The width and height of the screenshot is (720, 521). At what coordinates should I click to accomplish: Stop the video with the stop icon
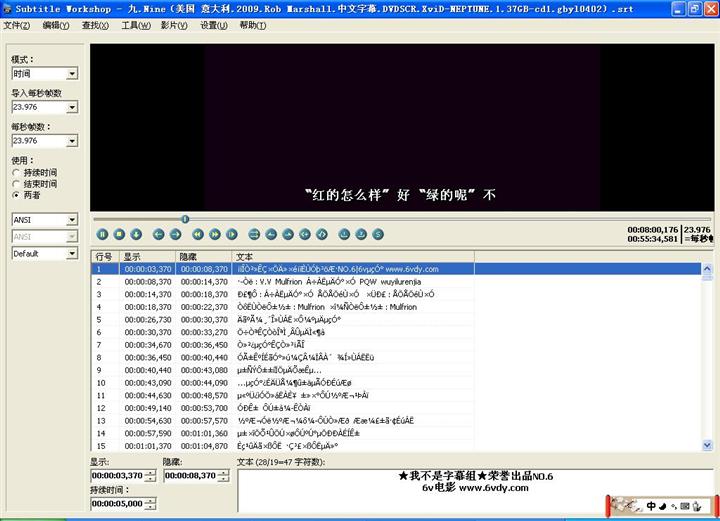(119, 235)
